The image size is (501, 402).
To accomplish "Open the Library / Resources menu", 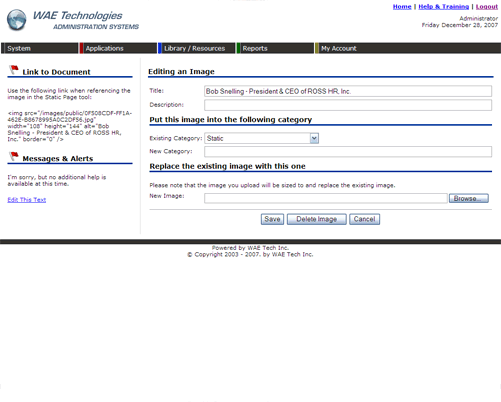I will point(197,48).
